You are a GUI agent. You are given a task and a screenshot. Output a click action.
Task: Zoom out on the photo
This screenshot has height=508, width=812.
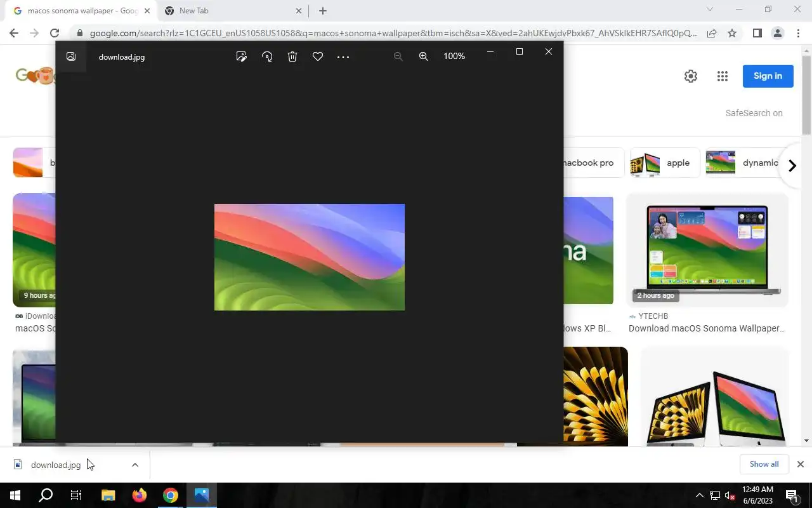(398, 57)
